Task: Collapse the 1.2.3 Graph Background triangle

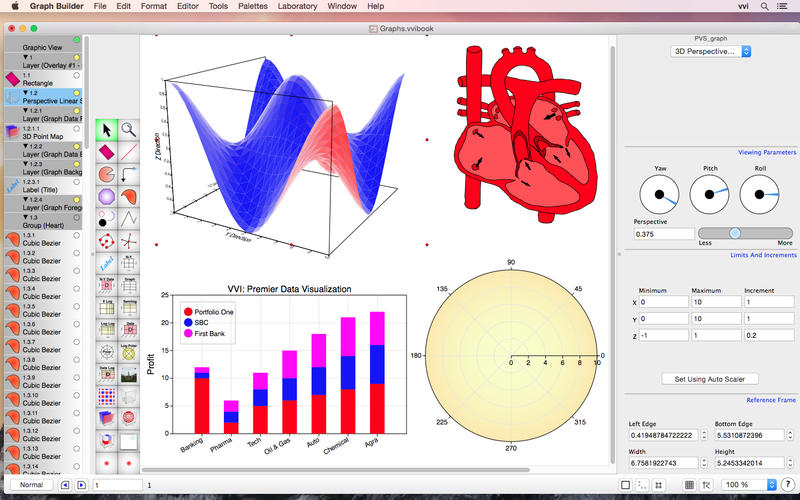Action: point(25,164)
